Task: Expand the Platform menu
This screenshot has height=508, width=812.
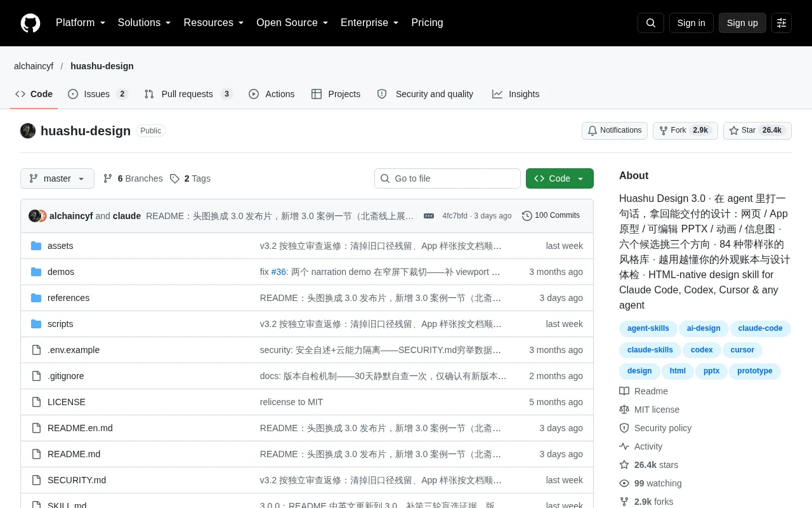Action: pyautogui.click(x=81, y=23)
